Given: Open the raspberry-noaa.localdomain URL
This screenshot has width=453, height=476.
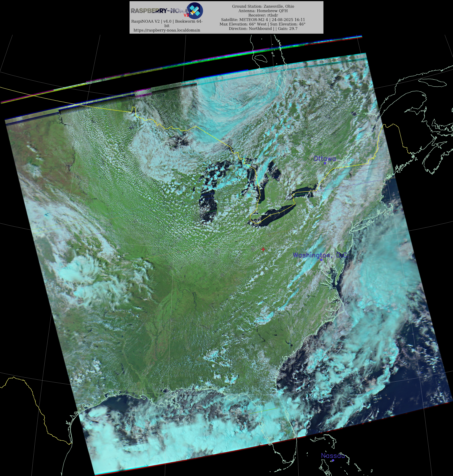Looking at the screenshot, I should (x=167, y=30).
